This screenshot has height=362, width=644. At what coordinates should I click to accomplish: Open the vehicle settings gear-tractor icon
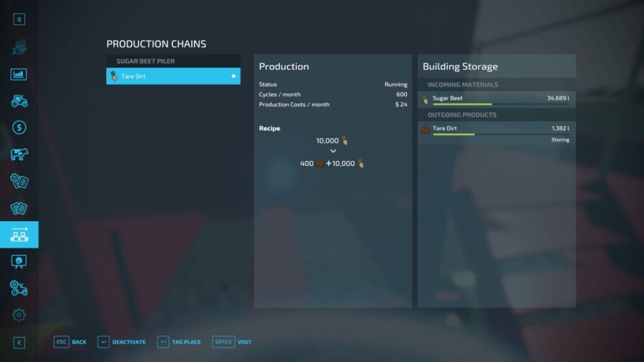pos(19,288)
